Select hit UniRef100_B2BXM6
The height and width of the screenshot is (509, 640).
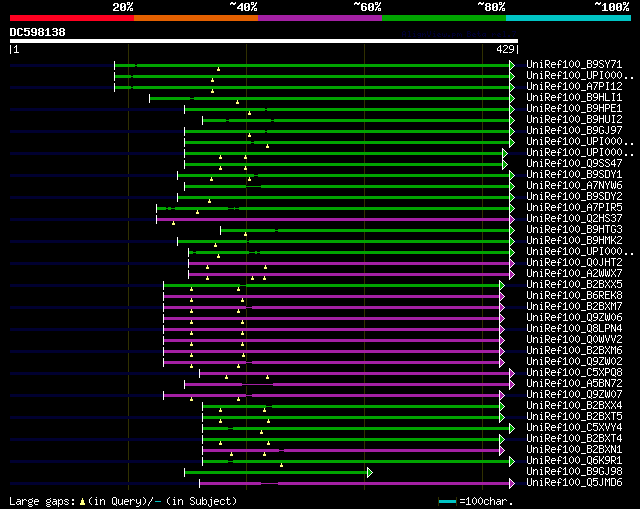tap(574, 351)
